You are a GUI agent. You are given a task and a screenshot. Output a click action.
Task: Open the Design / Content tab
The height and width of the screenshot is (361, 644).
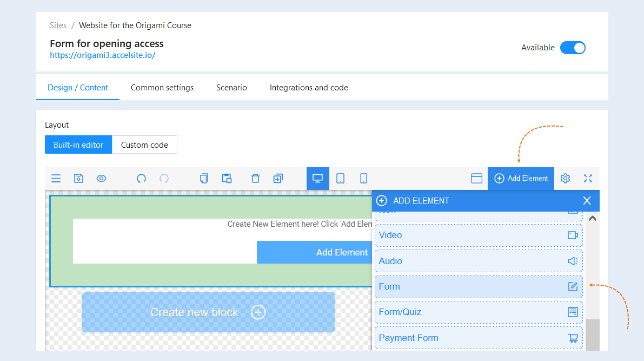78,88
